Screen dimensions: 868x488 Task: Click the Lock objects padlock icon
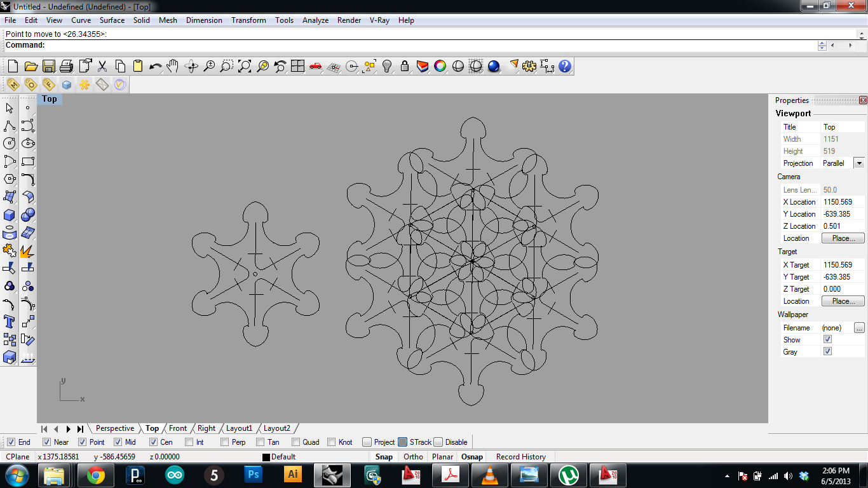(404, 66)
